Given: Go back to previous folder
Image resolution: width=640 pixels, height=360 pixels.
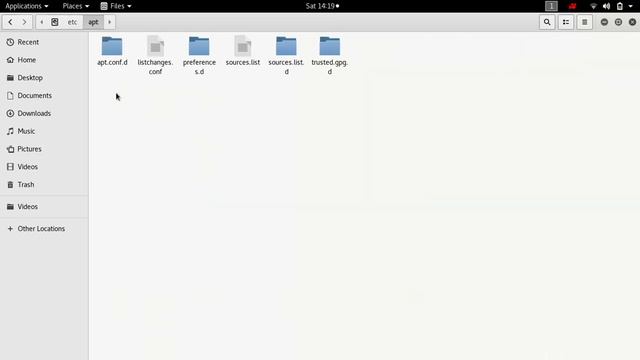Looking at the screenshot, I should point(10,22).
